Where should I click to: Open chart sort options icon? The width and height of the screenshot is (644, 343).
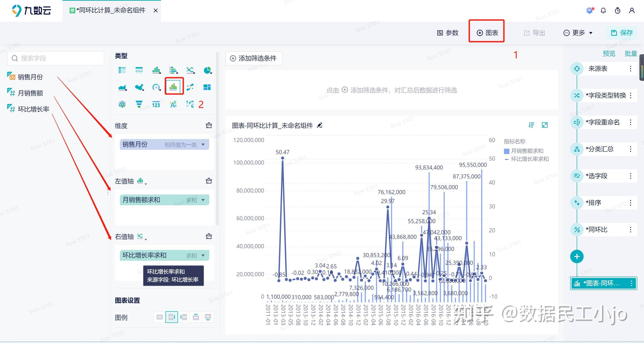coord(531,125)
